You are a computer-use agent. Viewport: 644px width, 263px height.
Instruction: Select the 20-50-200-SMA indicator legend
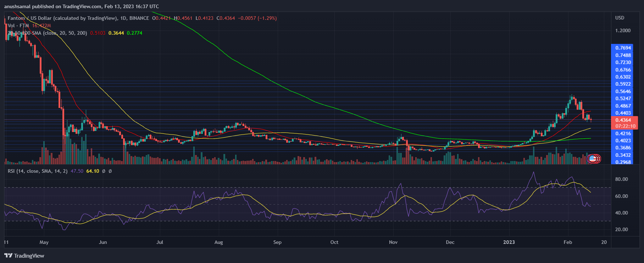[x=47, y=33]
